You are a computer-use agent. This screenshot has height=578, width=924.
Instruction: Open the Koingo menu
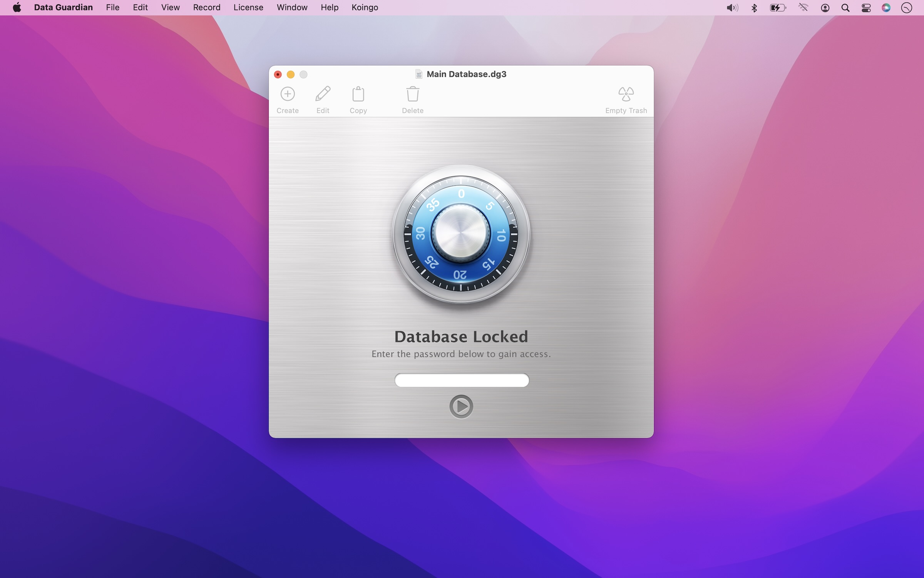coord(364,7)
